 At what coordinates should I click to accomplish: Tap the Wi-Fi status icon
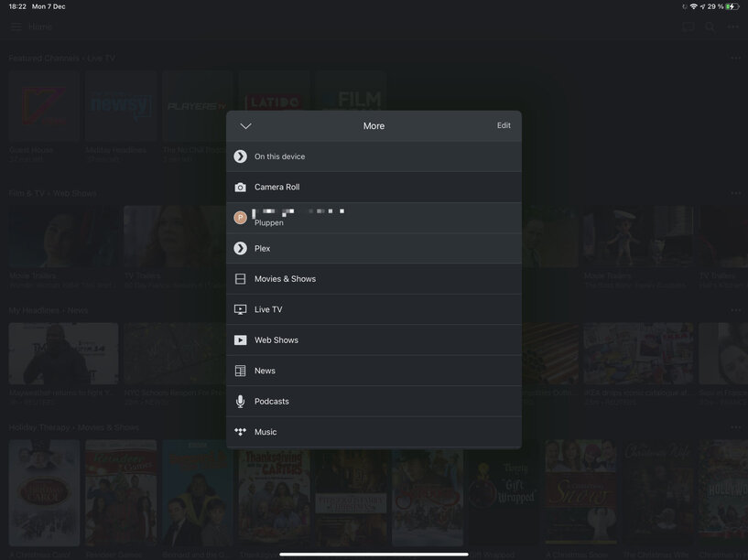(694, 6)
